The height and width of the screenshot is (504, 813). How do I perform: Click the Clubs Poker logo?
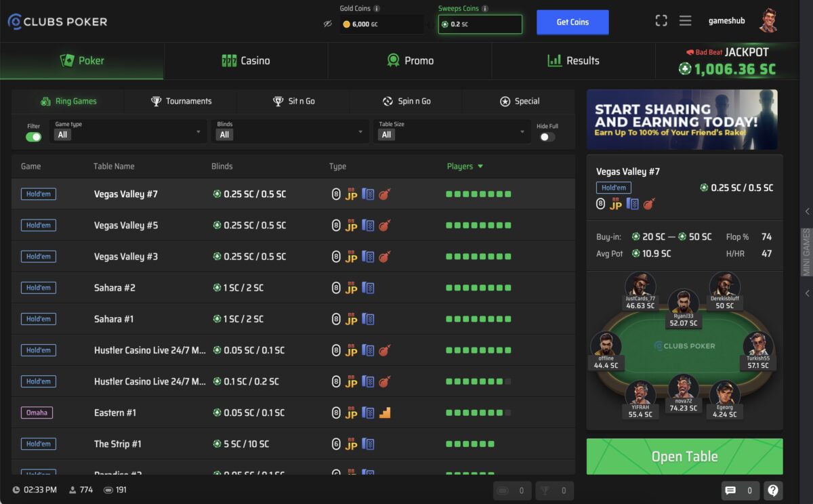click(x=58, y=22)
